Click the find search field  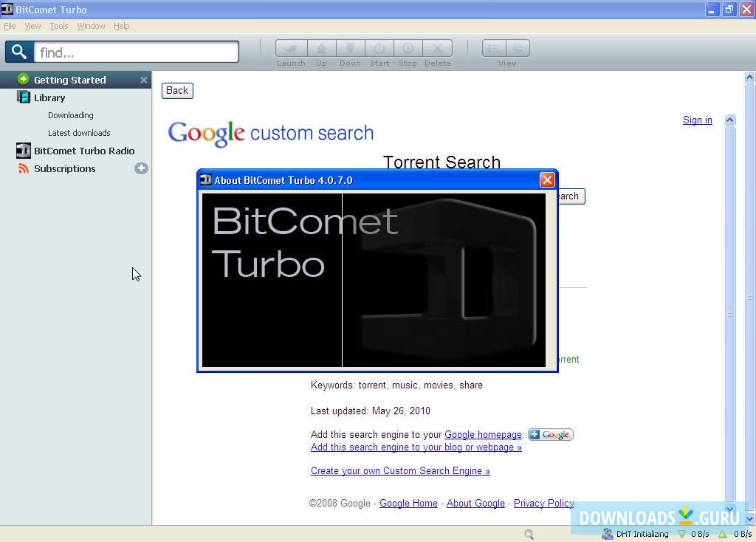tap(137, 52)
